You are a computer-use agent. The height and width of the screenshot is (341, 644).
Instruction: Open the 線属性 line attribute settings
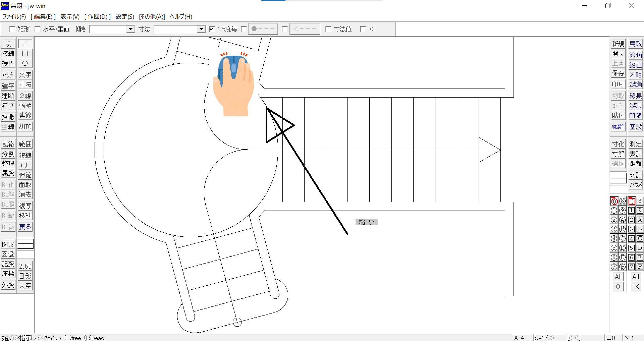pos(618,127)
